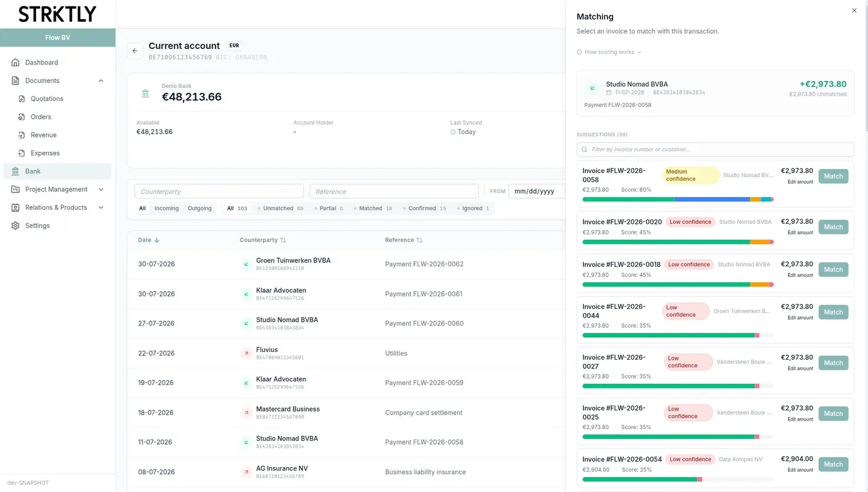Sort by Date column arrow
The height and width of the screenshot is (492, 868).
pos(156,240)
